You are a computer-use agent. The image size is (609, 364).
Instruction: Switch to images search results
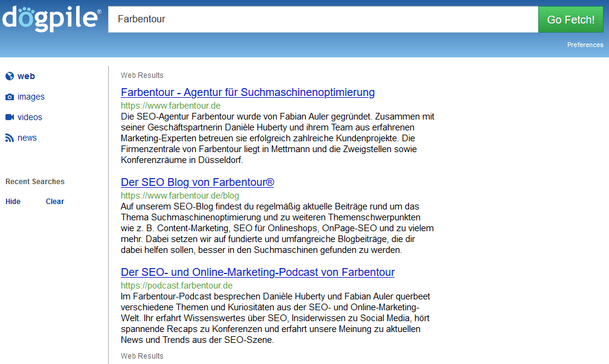[x=31, y=97]
